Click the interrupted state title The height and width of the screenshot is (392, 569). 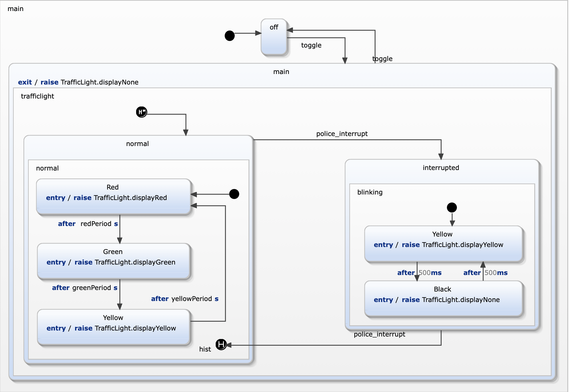pos(441,168)
